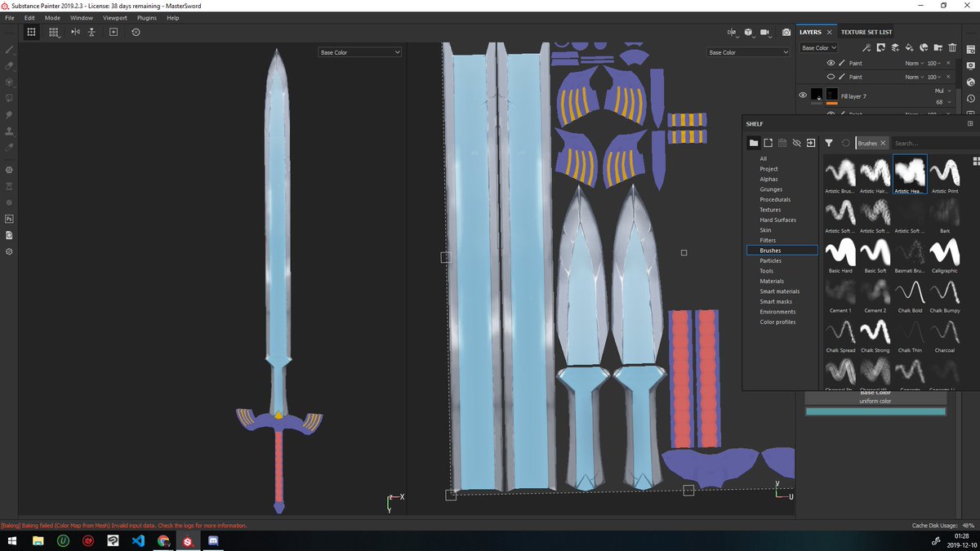Close the Layers panel tab
This screenshot has height=551, width=980.
coord(829,32)
